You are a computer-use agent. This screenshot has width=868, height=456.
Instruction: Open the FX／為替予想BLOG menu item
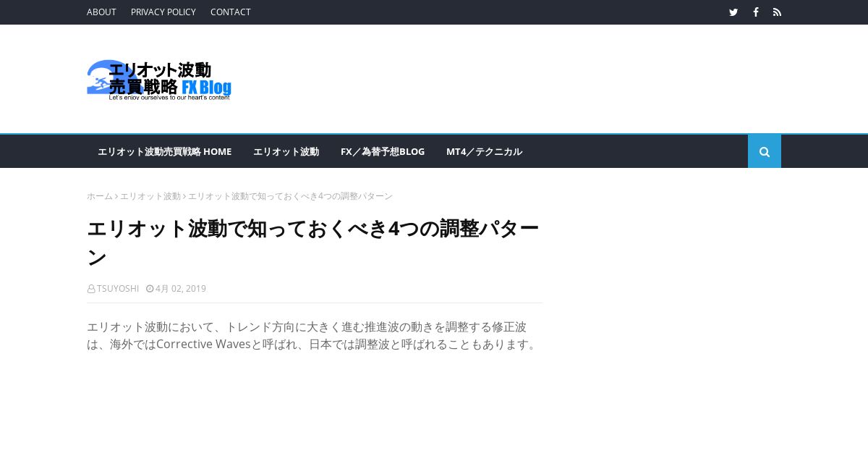click(383, 151)
